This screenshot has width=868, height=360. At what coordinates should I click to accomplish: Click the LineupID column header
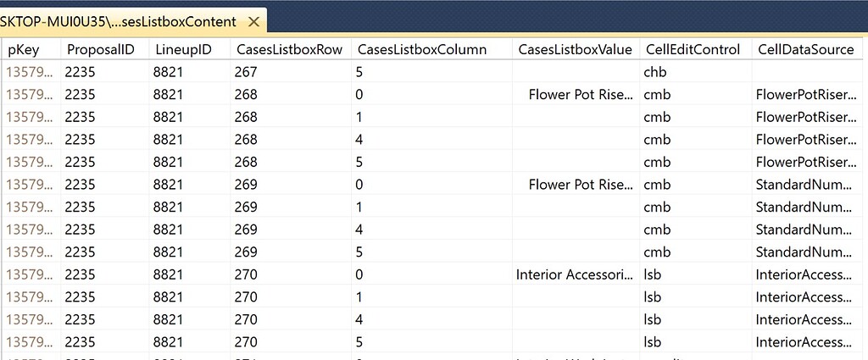pos(182,49)
